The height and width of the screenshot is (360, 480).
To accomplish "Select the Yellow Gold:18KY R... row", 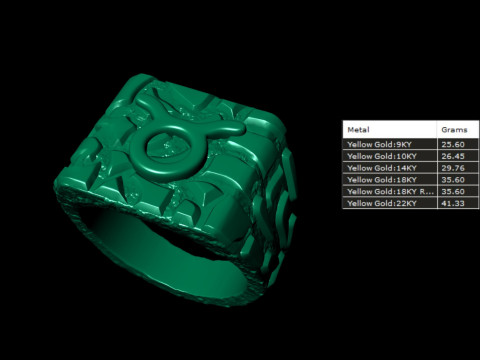I will coord(411,191).
